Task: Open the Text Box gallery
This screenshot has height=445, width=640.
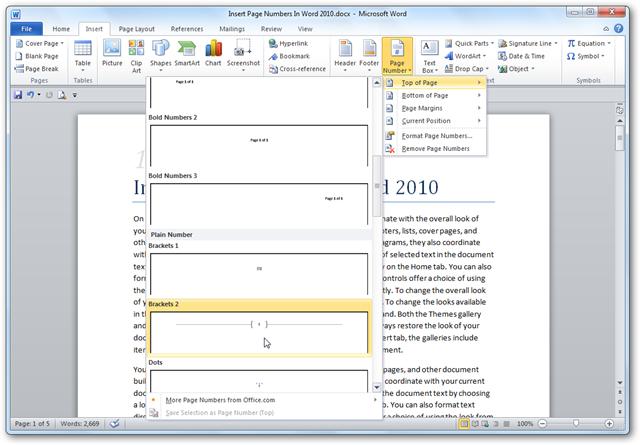Action: tap(429, 56)
